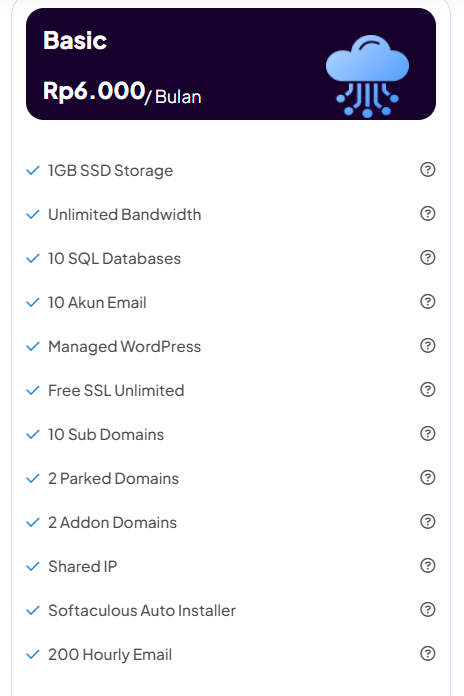Open 2 Addon Domains help icon

pyautogui.click(x=427, y=522)
